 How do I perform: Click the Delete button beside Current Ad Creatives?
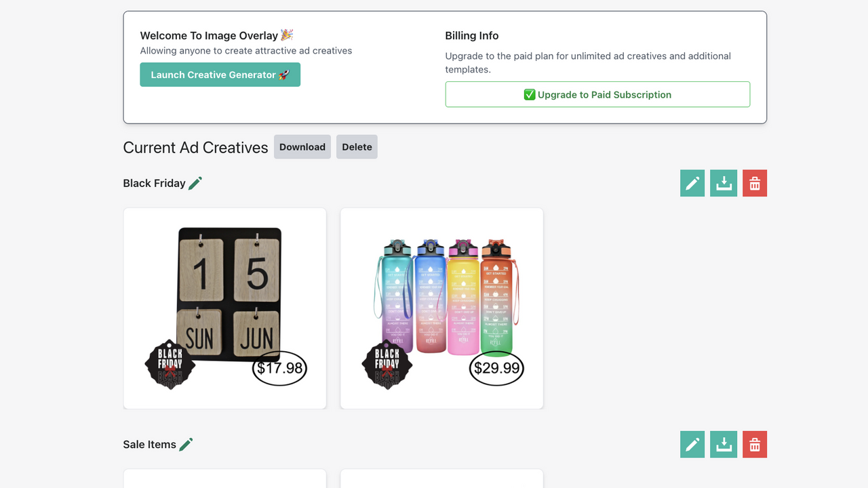pos(357,146)
